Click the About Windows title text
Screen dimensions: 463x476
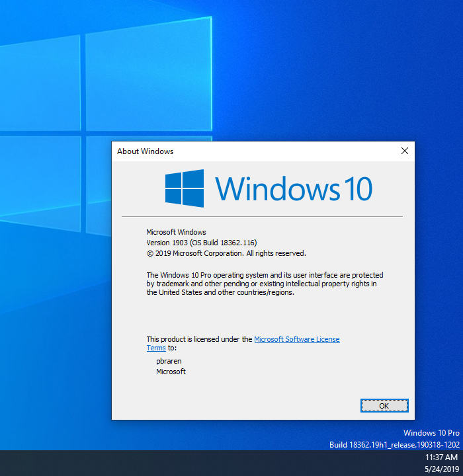(146, 151)
